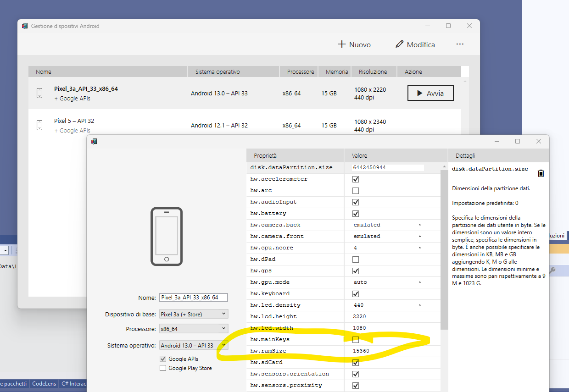Open the hw.gpu.mode dropdown
Screen dimensions: 569x392
tap(387, 282)
